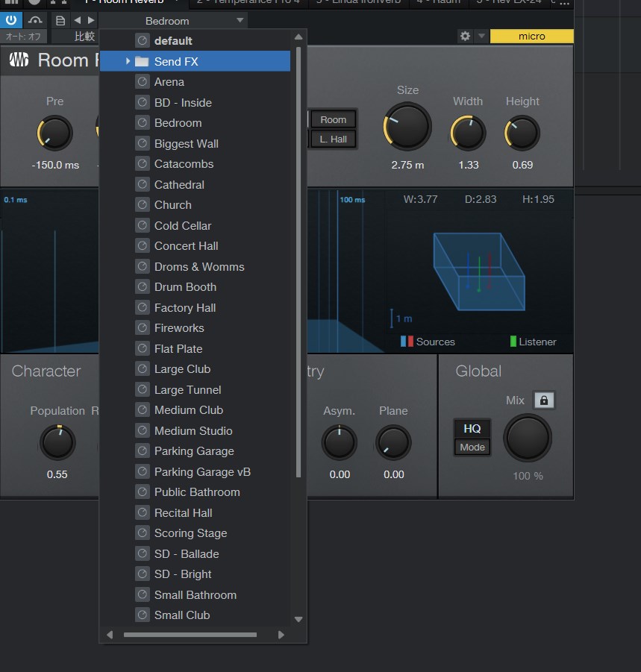The width and height of the screenshot is (641, 672).
Task: Go to the previous preset arrow
Action: point(77,20)
